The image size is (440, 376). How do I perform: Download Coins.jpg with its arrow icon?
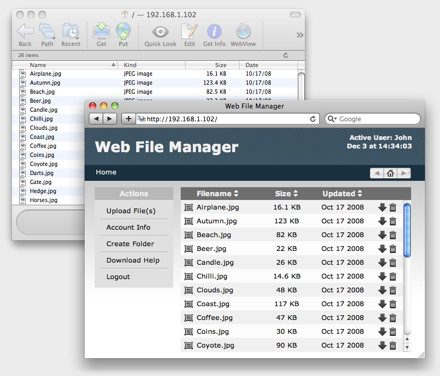point(382,332)
